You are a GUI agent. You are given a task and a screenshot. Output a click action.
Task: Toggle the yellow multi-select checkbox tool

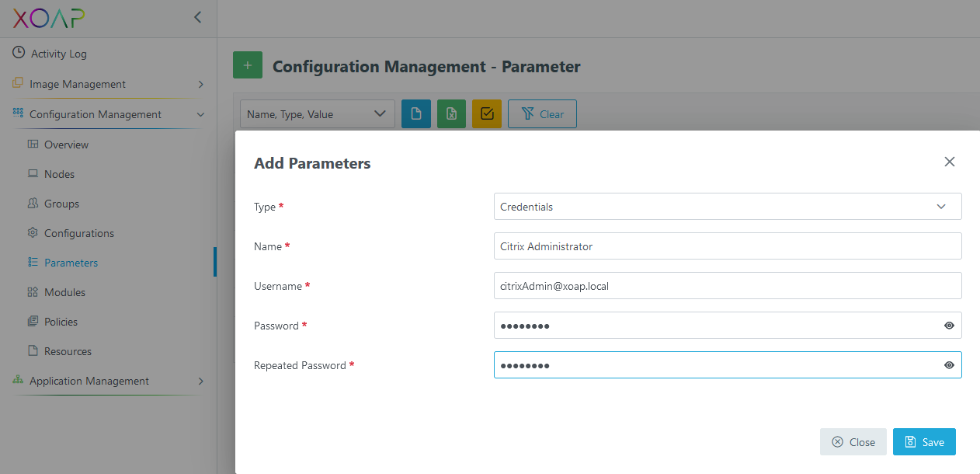(x=486, y=113)
